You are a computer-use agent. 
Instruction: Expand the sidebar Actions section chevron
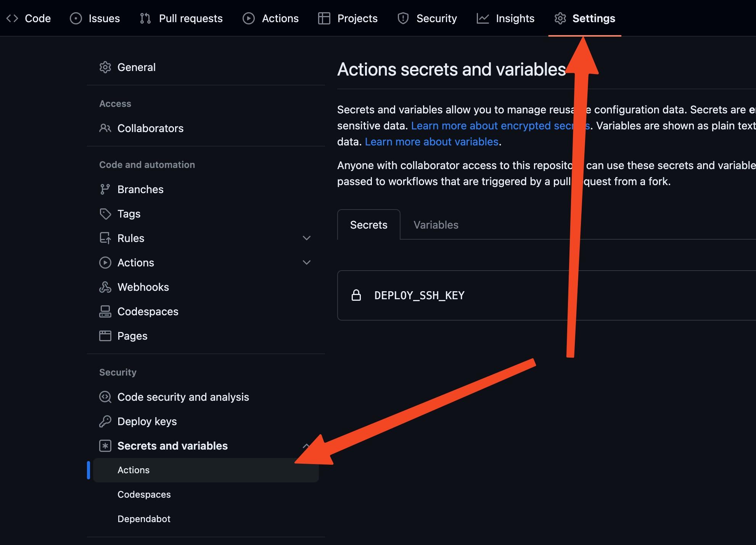[x=306, y=263]
